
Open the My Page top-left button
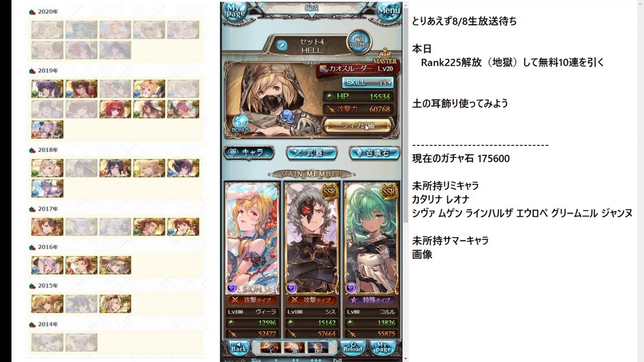point(235,12)
